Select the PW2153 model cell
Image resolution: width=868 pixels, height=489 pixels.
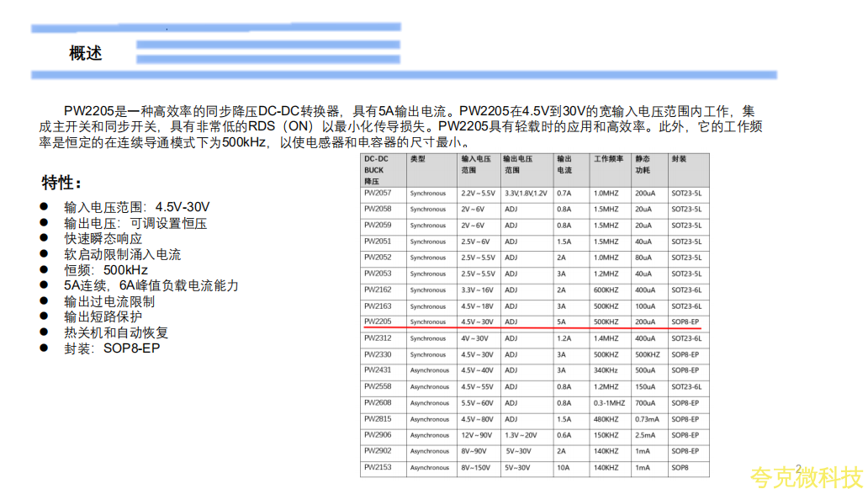point(378,467)
